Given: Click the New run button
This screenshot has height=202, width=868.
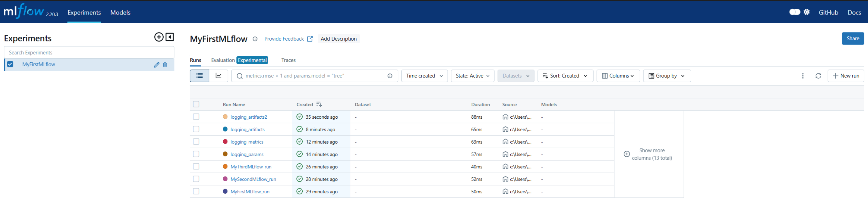Looking at the screenshot, I should [846, 76].
